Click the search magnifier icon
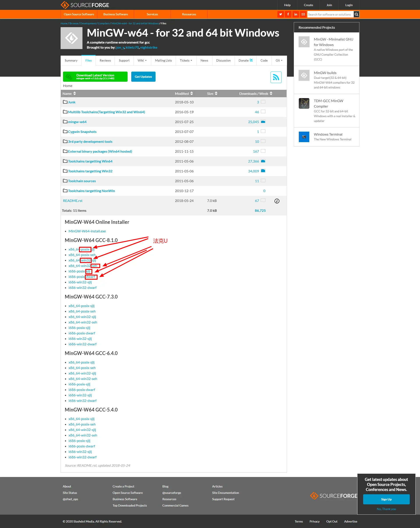The height and width of the screenshot is (528, 420). [356, 14]
